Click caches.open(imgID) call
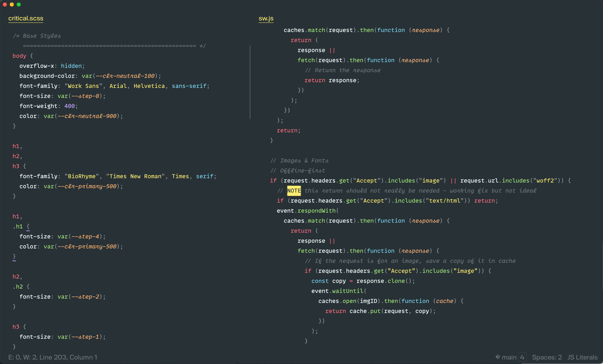The height and width of the screenshot is (364, 603). 349,301
